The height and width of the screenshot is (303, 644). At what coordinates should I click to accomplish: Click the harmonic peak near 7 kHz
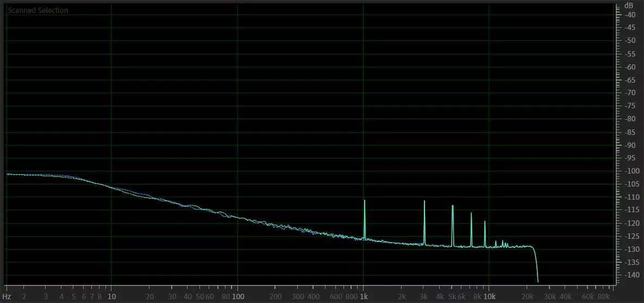coord(471,230)
